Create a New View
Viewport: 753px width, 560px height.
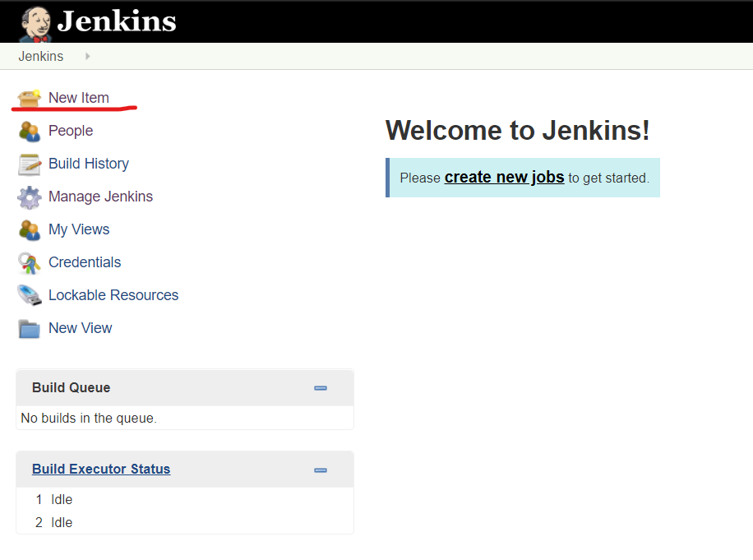pyautogui.click(x=81, y=328)
